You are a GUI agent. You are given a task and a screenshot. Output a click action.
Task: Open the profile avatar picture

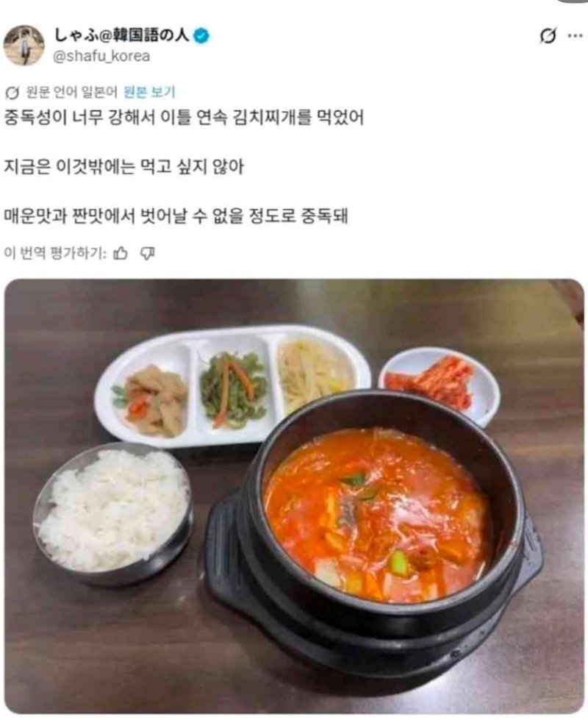(24, 45)
